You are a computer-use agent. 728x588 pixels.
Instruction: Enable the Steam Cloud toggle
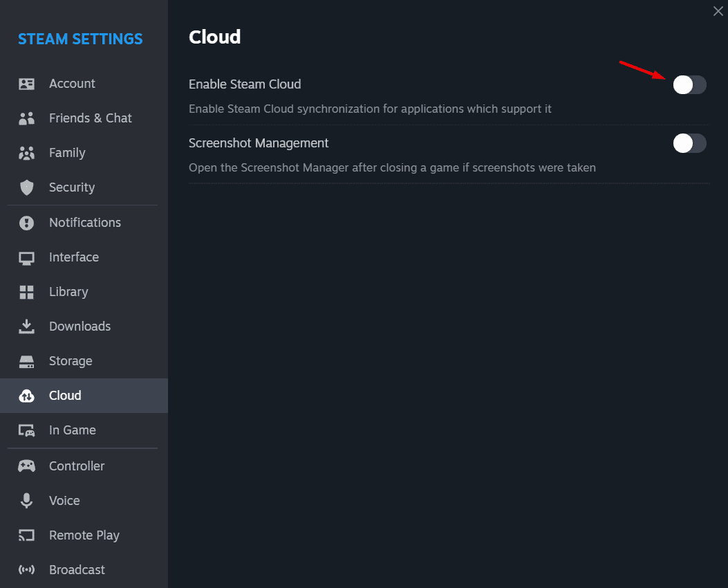click(x=689, y=84)
